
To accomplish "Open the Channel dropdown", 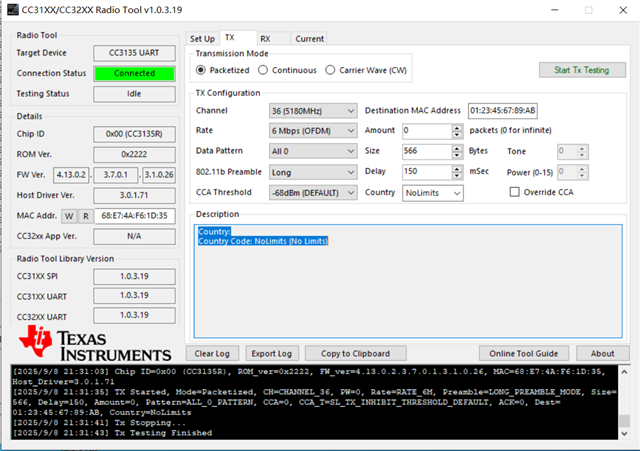I will pos(313,111).
